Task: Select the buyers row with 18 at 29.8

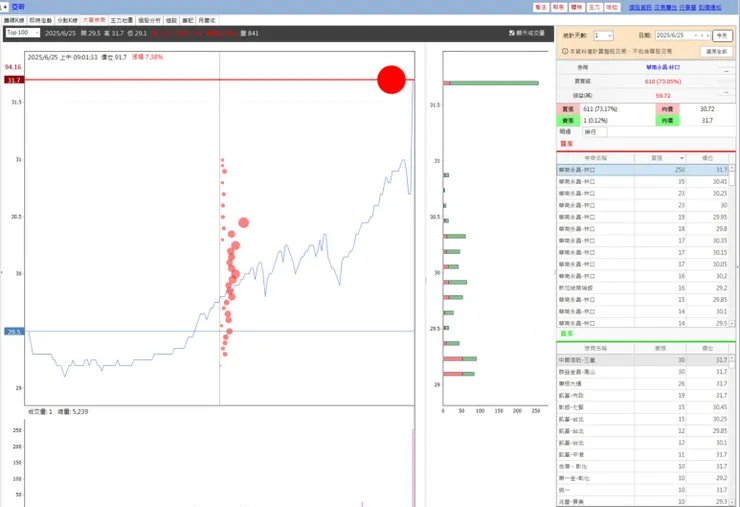Action: [x=643, y=228]
